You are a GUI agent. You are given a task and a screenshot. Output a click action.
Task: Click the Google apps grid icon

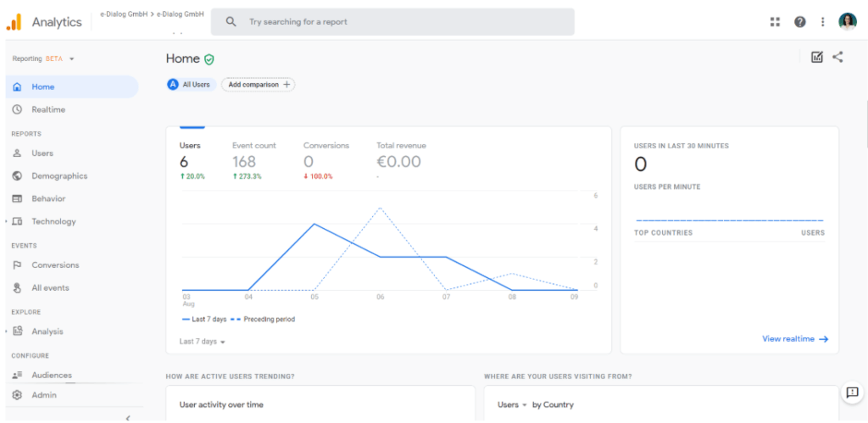click(774, 22)
